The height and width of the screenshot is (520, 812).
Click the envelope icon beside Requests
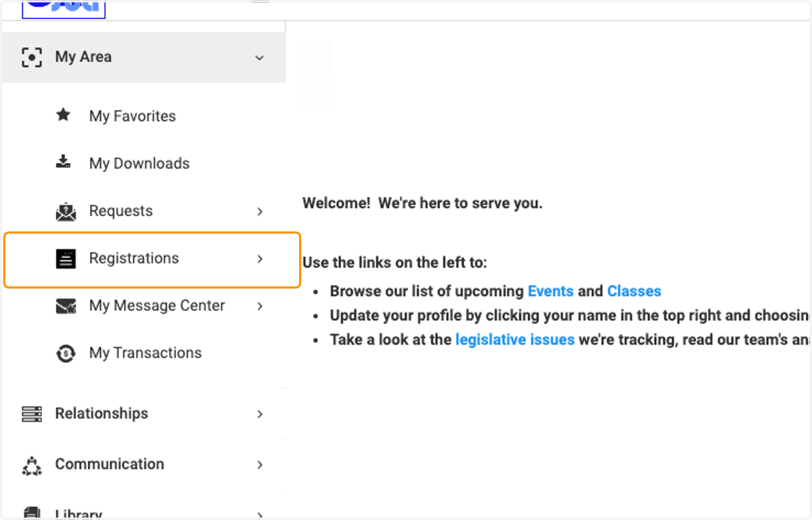(66, 211)
